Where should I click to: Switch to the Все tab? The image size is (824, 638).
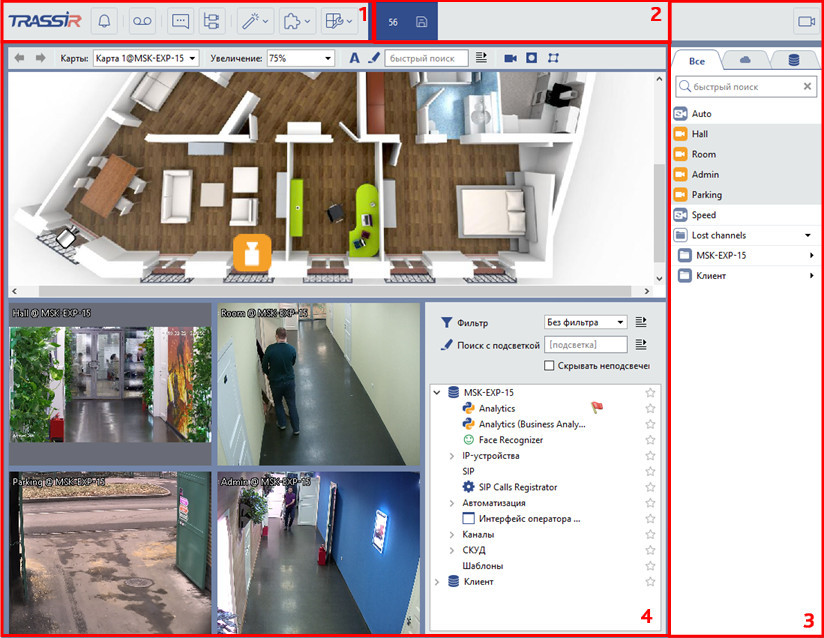695,60
